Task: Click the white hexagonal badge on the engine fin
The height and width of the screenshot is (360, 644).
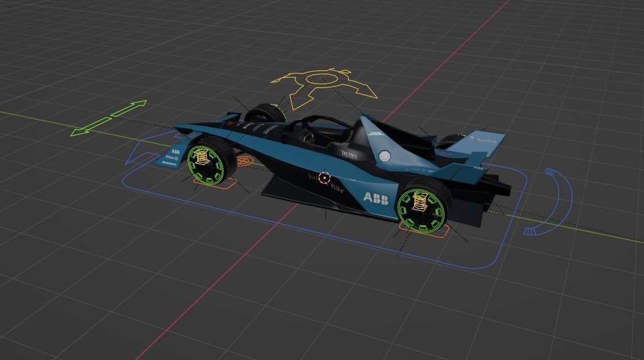Action: pyautogui.click(x=384, y=156)
